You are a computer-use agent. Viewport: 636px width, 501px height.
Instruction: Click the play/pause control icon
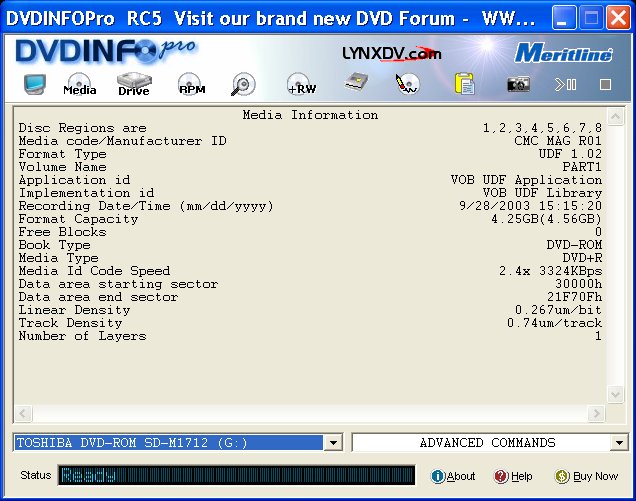[565, 84]
